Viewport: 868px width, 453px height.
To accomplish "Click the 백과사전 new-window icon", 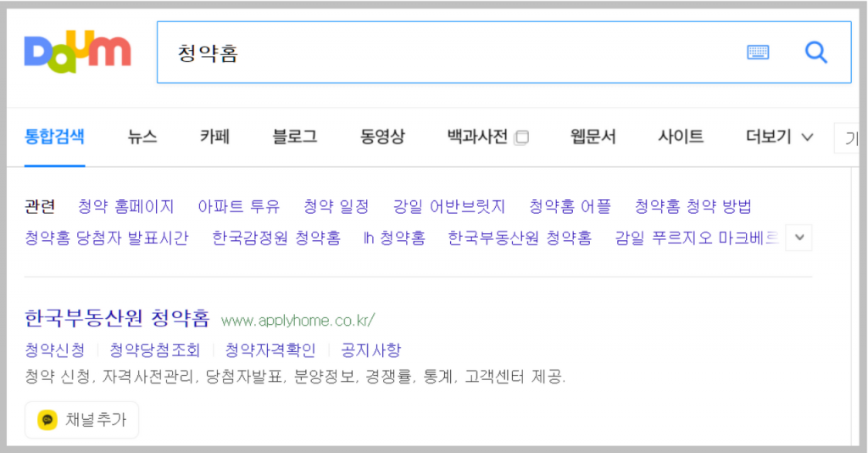I will (521, 137).
